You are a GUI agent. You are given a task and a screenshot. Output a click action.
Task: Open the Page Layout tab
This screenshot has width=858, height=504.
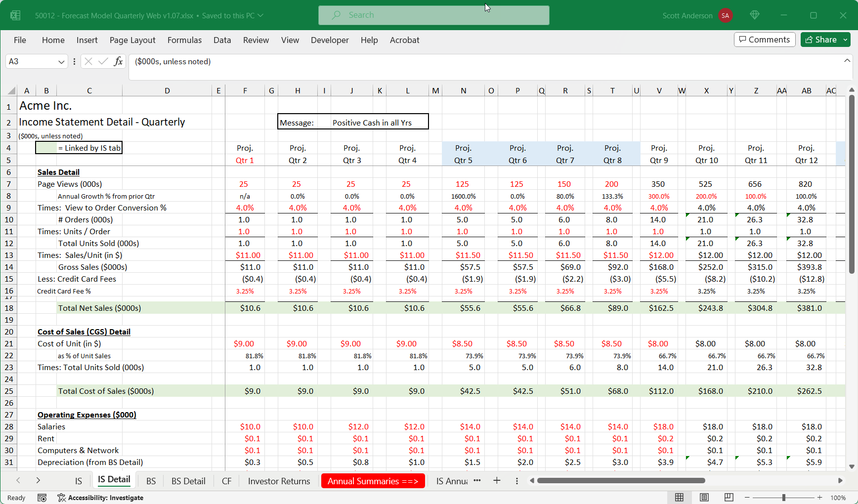pos(132,40)
